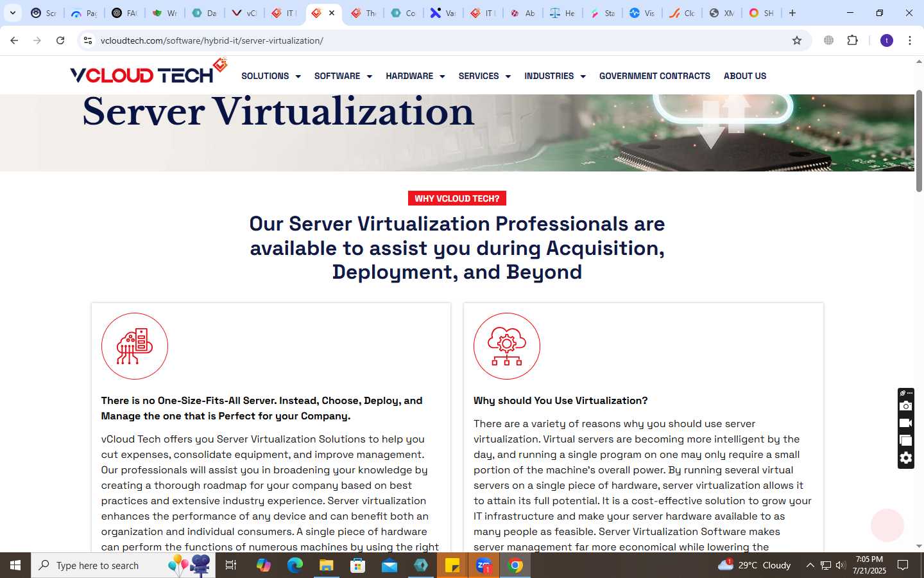Click the cloud gear network icon in right card
Image resolution: width=924 pixels, height=578 pixels.
[507, 346]
